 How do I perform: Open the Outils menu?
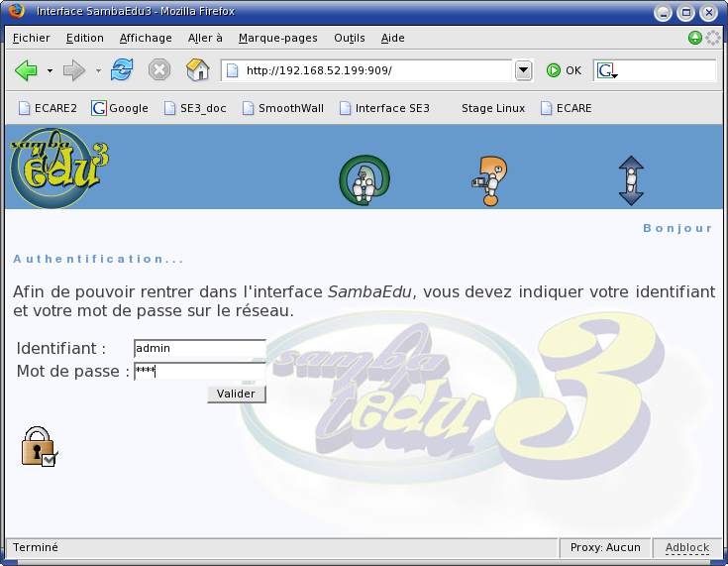tap(350, 38)
